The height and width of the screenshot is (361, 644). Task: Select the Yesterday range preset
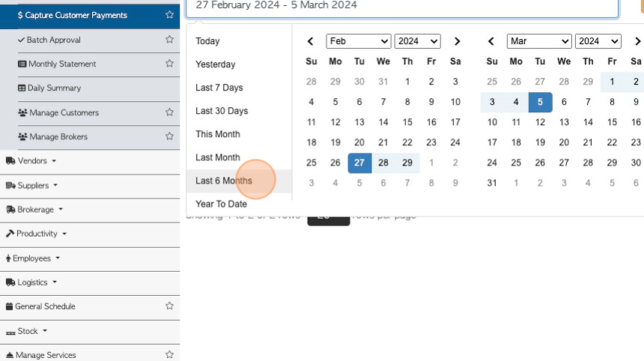coord(239,64)
